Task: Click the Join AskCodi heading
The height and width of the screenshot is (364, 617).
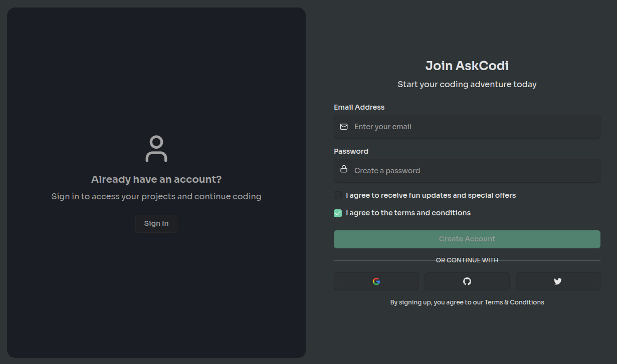Action: pyautogui.click(x=467, y=66)
